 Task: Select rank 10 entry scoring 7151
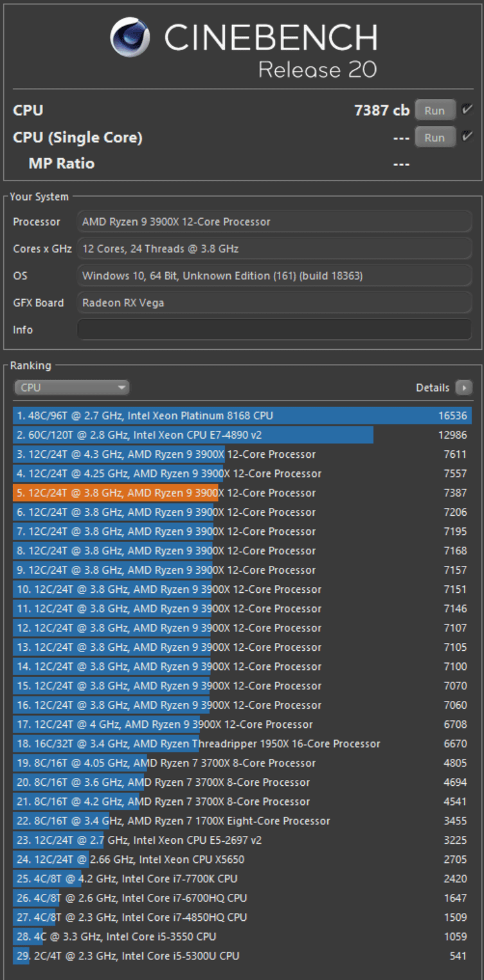[242, 589]
